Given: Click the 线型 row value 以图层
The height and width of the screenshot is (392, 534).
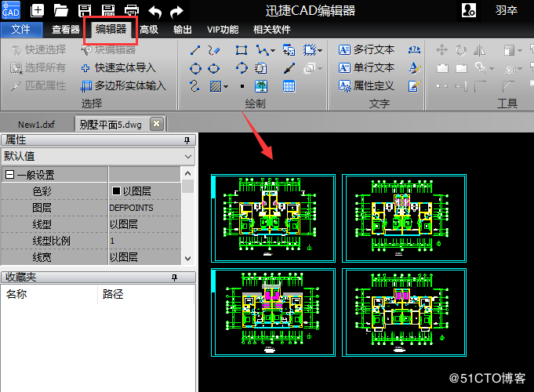Looking at the screenshot, I should coord(124,224).
